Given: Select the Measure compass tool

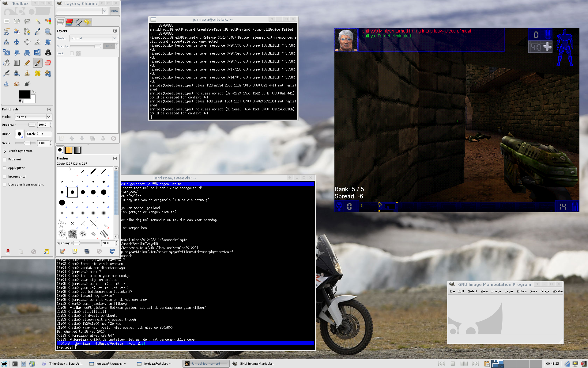Looking at the screenshot, I should [x=6, y=42].
